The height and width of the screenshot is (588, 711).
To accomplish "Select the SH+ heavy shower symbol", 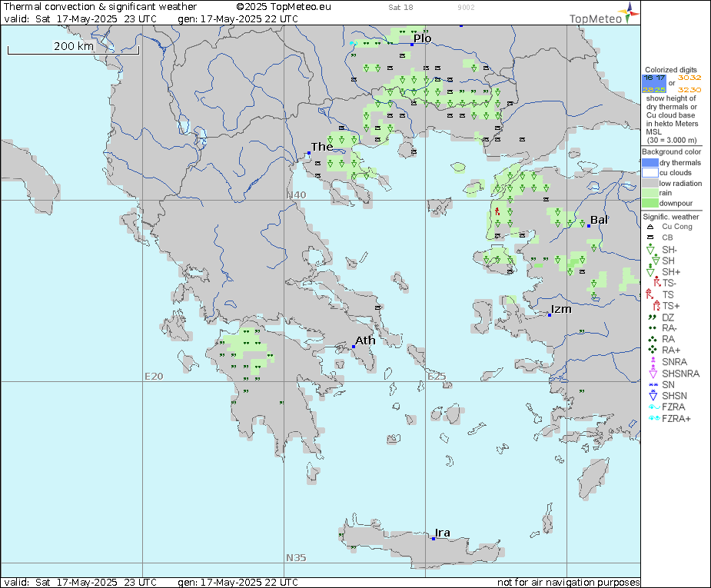I will point(650,271).
